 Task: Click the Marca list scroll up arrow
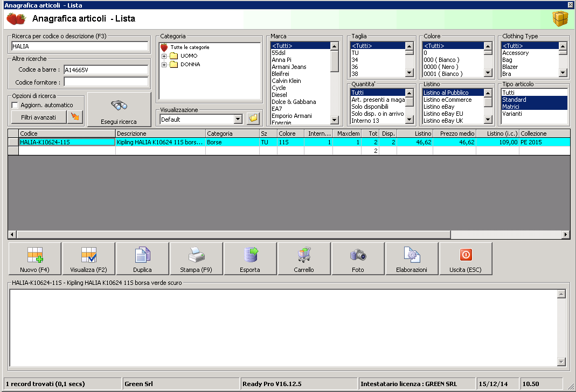click(x=334, y=46)
